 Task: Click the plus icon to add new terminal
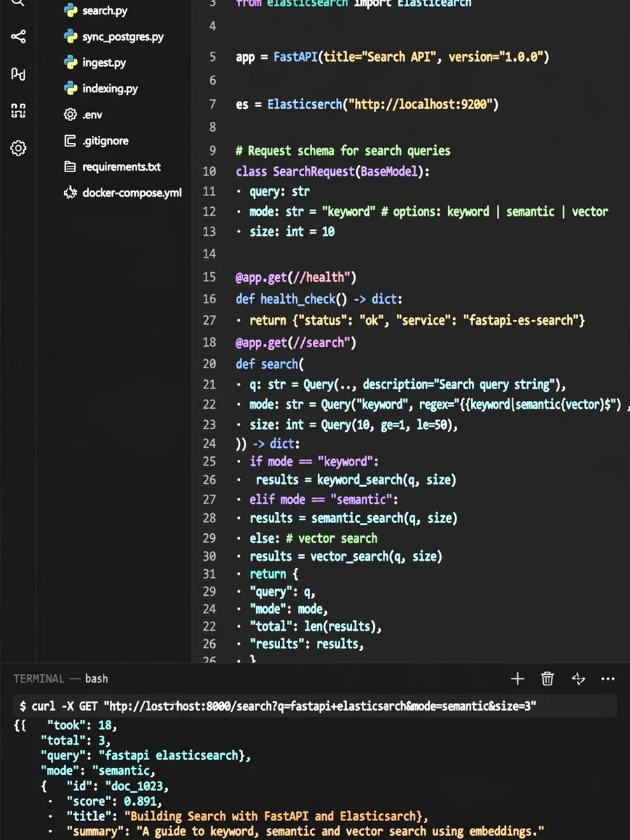(517, 678)
